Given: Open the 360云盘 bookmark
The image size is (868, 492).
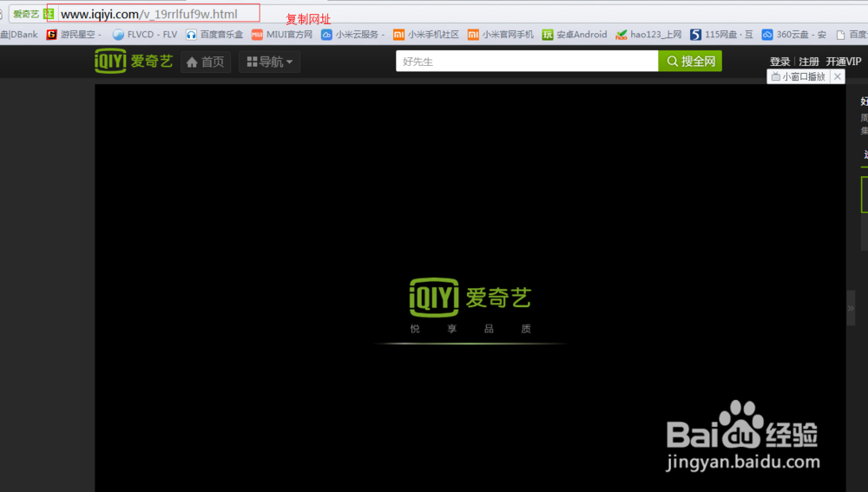Looking at the screenshot, I should tap(794, 35).
